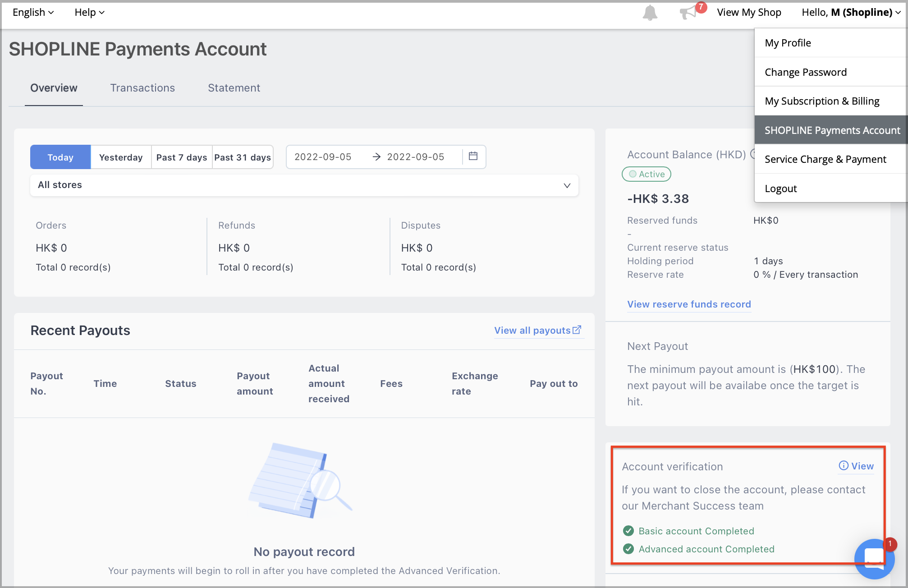
Task: Expand the Help menu chevron
Action: (101, 12)
